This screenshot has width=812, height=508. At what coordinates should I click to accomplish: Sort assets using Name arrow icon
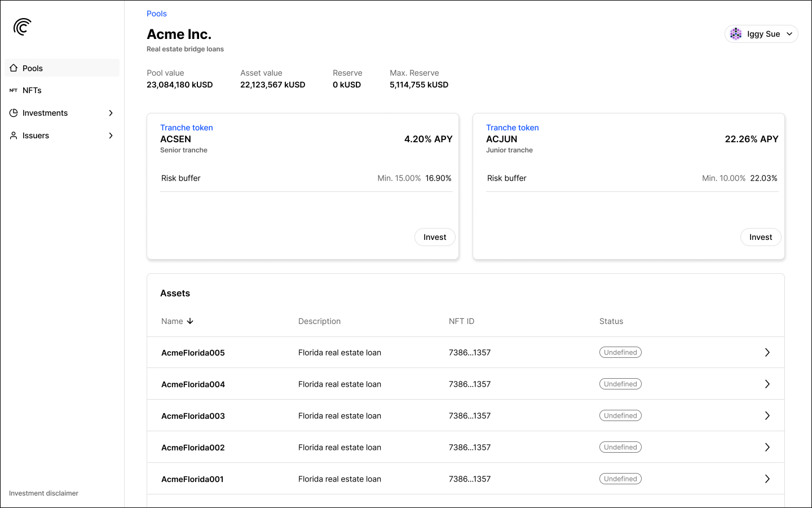point(190,321)
